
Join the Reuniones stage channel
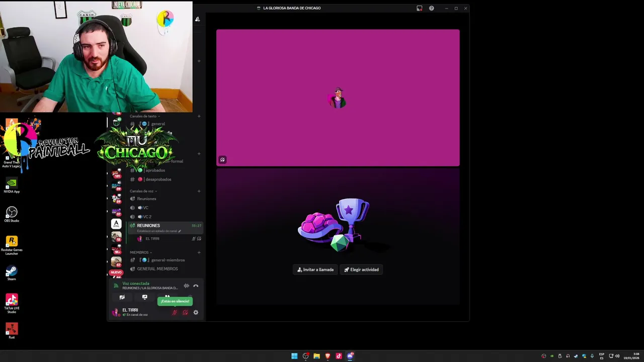pos(166,199)
